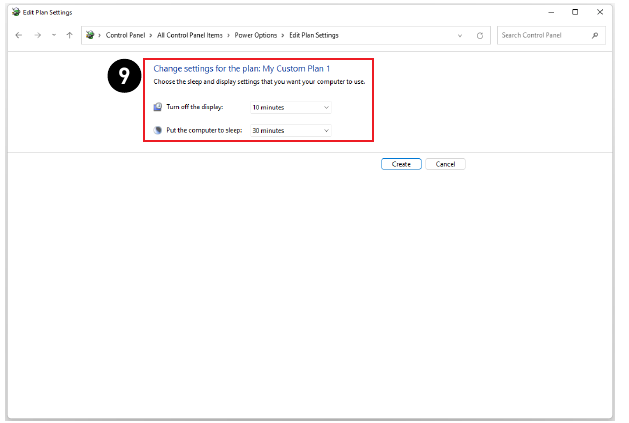Click the Cancel button

pos(445,164)
